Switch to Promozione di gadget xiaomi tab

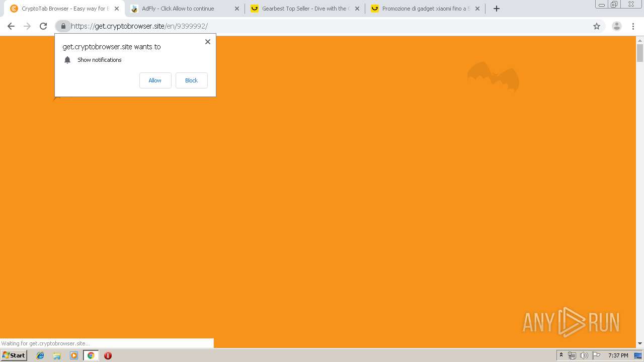[425, 9]
